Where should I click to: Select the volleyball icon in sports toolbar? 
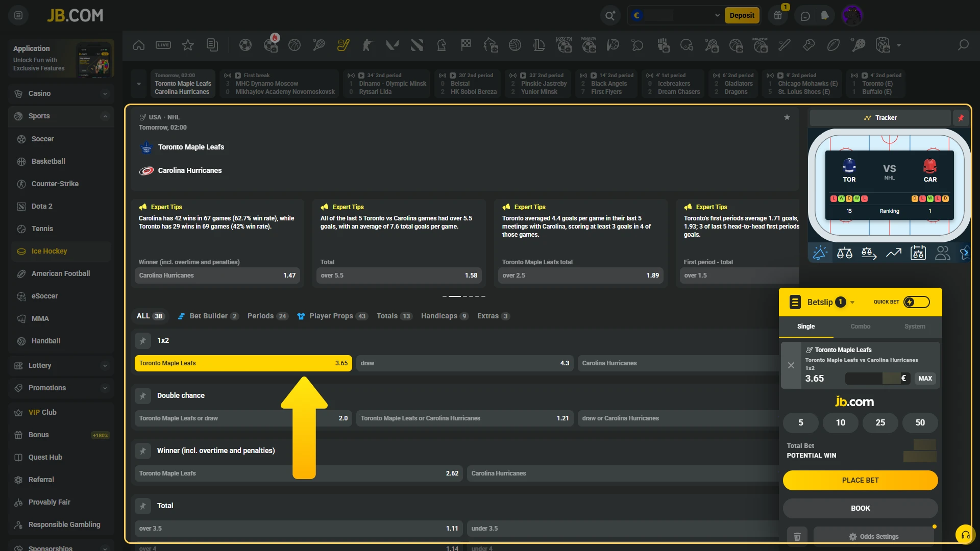click(515, 45)
